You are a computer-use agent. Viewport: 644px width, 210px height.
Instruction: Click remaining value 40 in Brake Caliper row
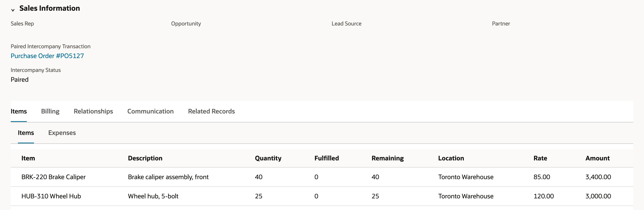pos(375,177)
